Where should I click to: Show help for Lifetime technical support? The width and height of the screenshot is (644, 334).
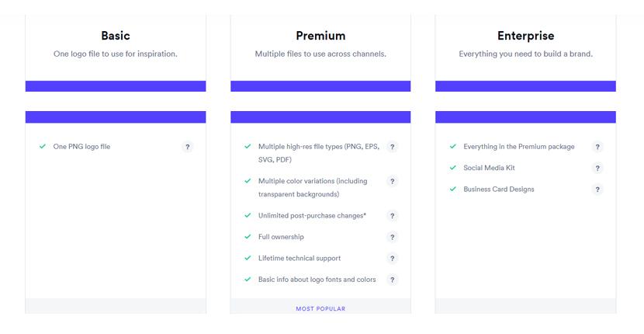pos(393,259)
